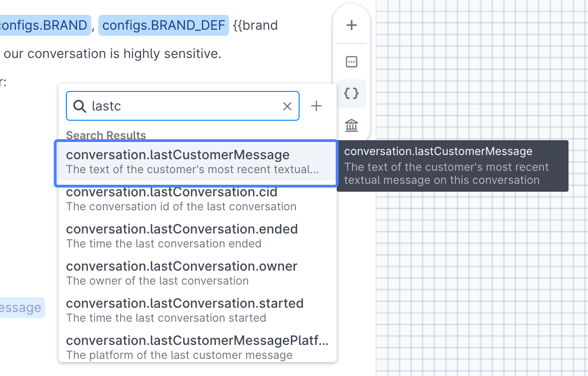Choose conversation.lastConversation.started result

(x=197, y=310)
